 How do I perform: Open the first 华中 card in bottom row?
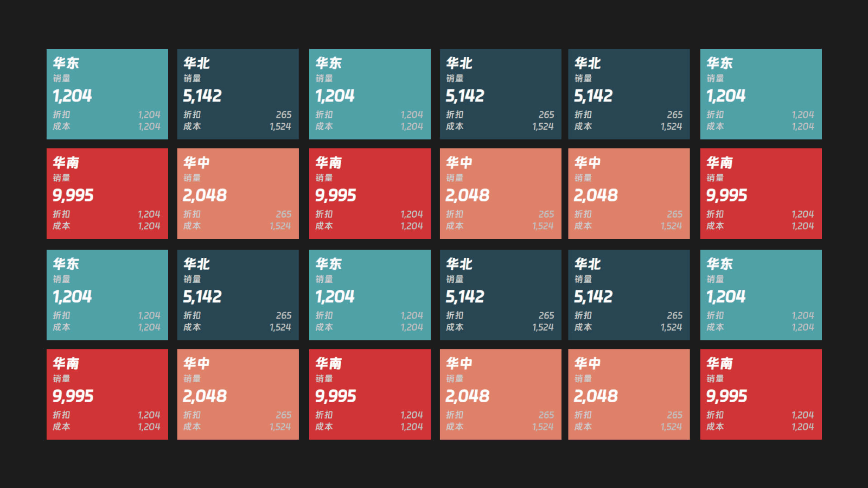point(238,394)
